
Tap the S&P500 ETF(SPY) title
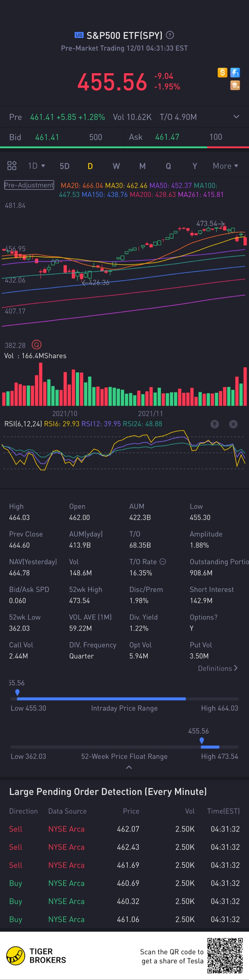pos(124,35)
